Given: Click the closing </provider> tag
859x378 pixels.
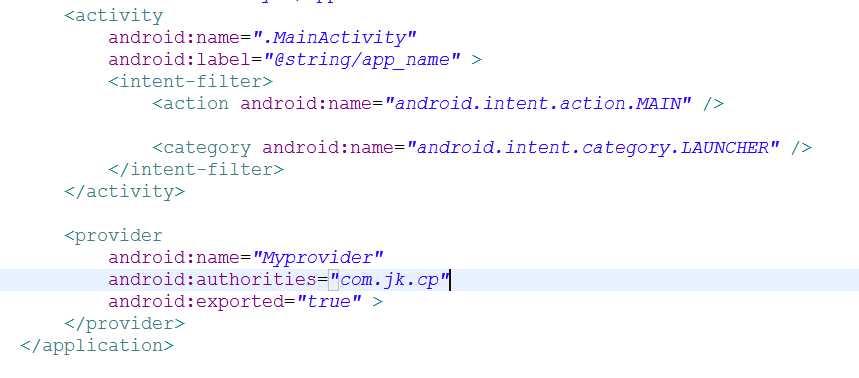Looking at the screenshot, I should click(x=124, y=323).
